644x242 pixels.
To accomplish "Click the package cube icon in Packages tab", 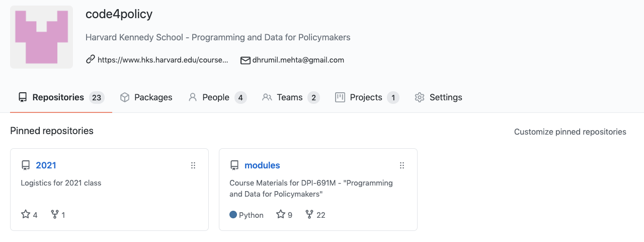I will (x=125, y=97).
